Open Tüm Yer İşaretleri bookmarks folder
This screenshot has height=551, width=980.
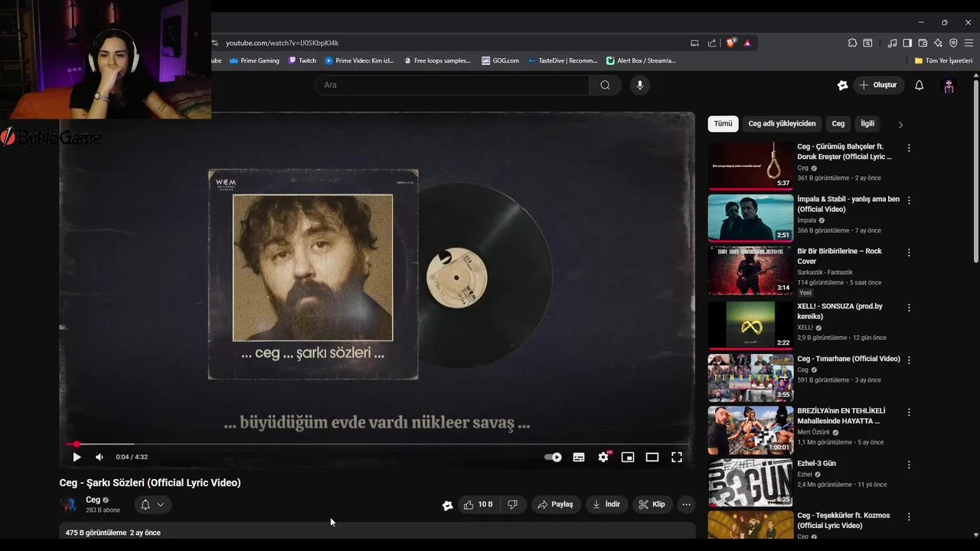click(x=943, y=60)
